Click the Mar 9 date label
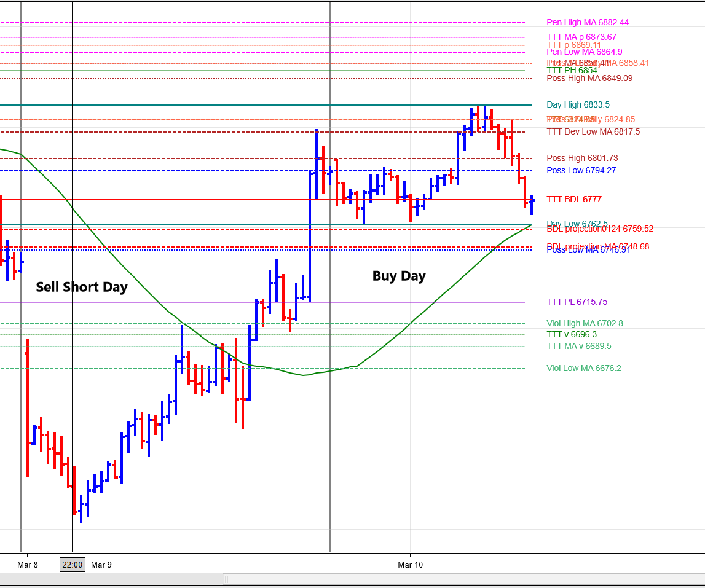Screen dimensions: 705x588 point(101,565)
